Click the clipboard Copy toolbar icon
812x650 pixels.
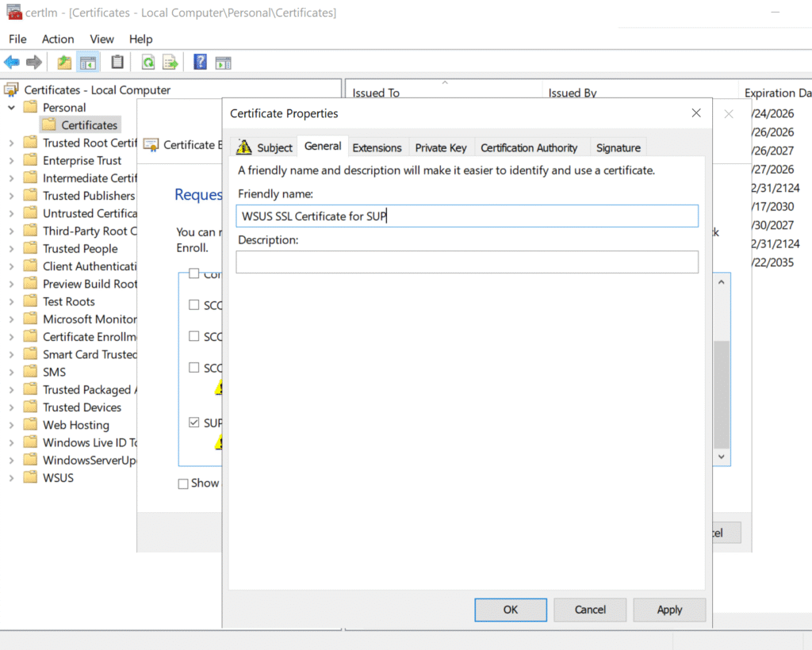pyautogui.click(x=117, y=62)
